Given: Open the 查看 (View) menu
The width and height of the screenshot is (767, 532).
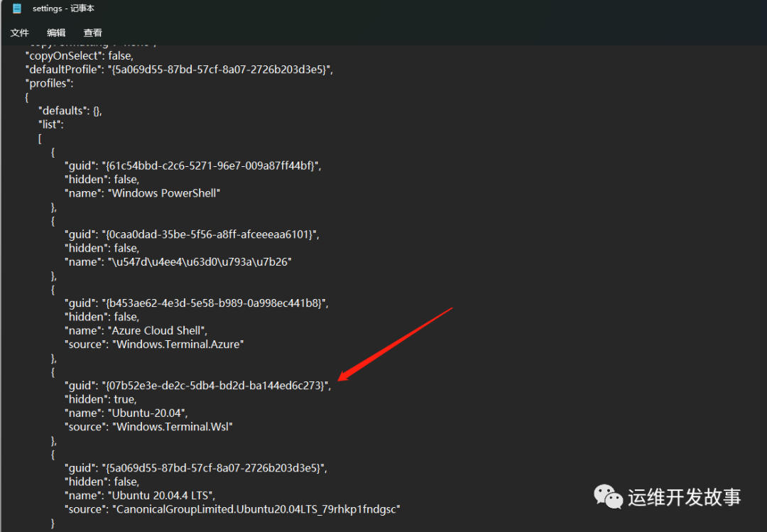Looking at the screenshot, I should (x=93, y=33).
